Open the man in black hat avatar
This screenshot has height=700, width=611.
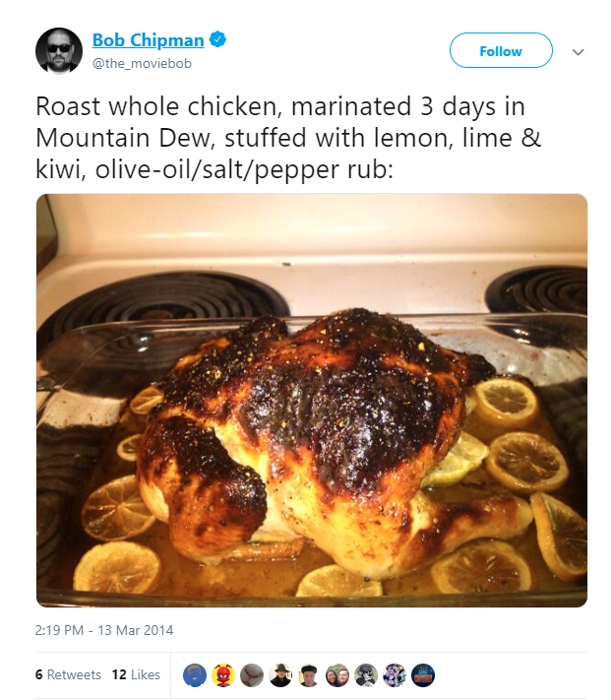coord(280,675)
